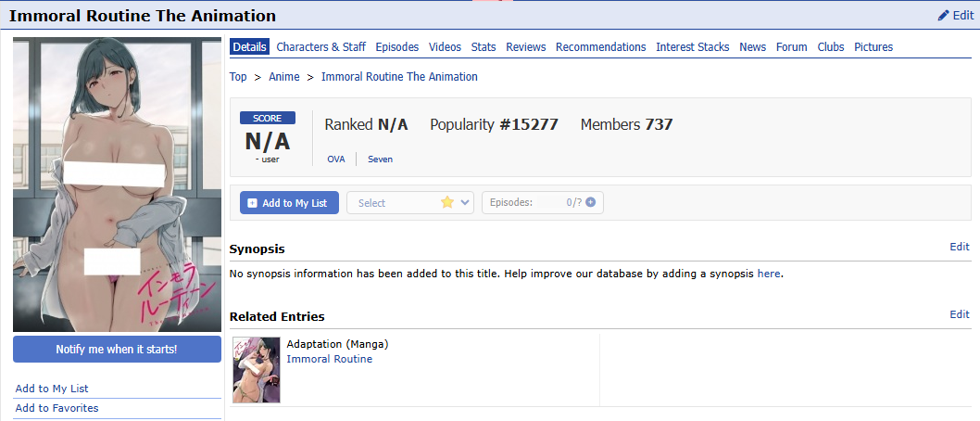Click the Anime breadcrumb link
The height and width of the screenshot is (421, 980).
[x=283, y=77]
